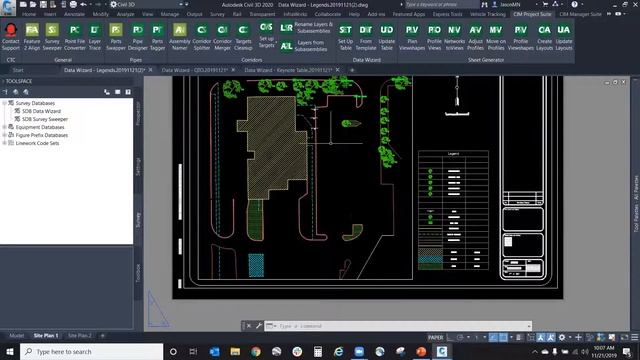The width and height of the screenshot is (640, 360).
Task: Open the status bar customization menu
Action: [635, 337]
